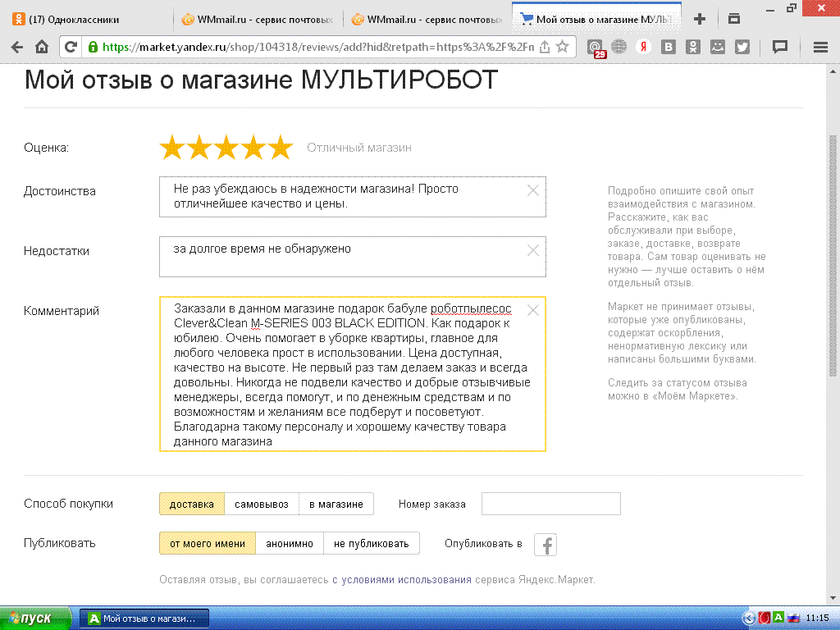Screen dimensions: 840x630
Task: Clear the Комментарий field with its X
Action: (533, 310)
